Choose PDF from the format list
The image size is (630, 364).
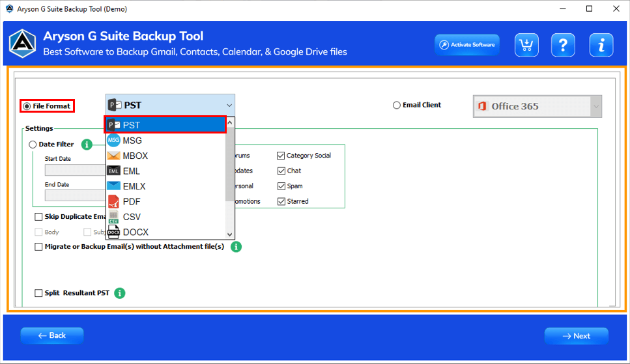165,201
